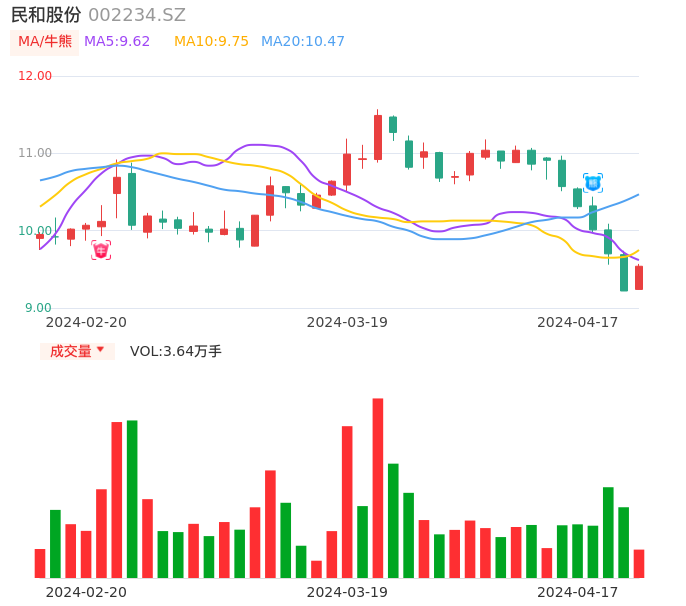686x606 pixels.
Task: Click the stock code 002234.SZ
Action: 137,15
